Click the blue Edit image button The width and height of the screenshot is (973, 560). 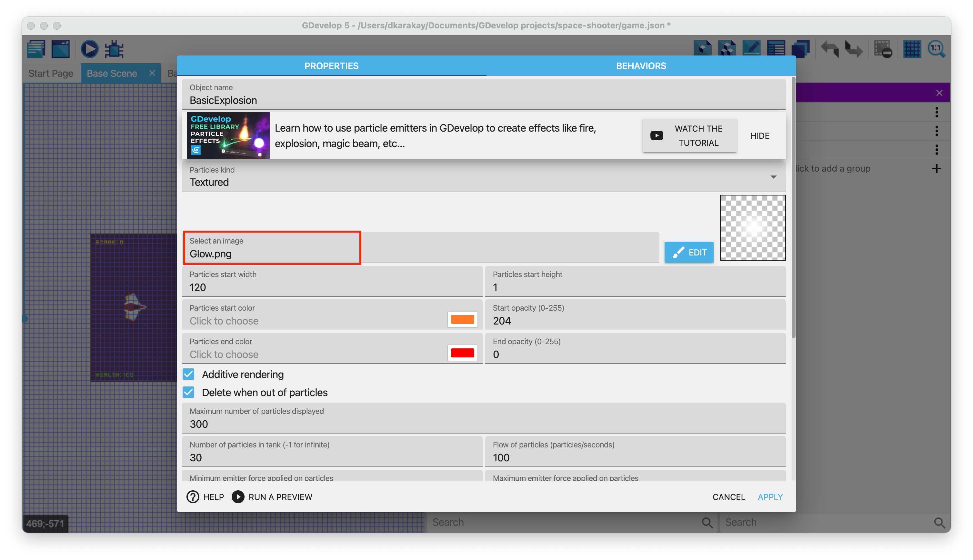[689, 252]
